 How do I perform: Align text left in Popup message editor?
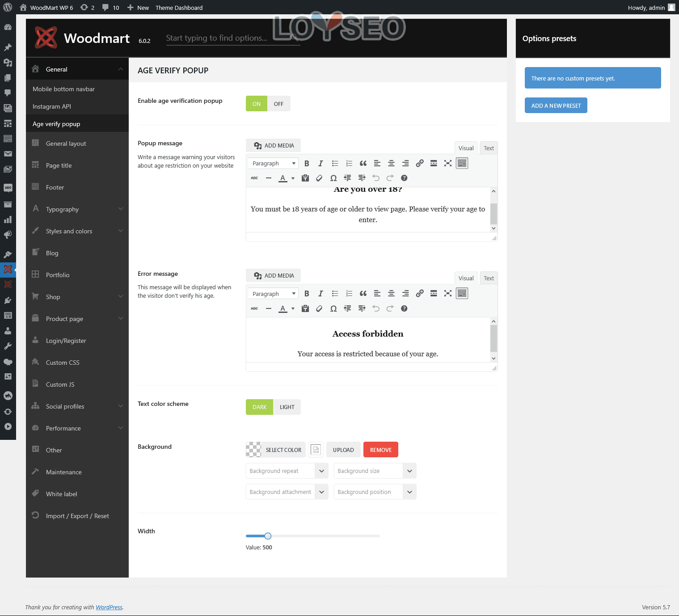pyautogui.click(x=377, y=164)
